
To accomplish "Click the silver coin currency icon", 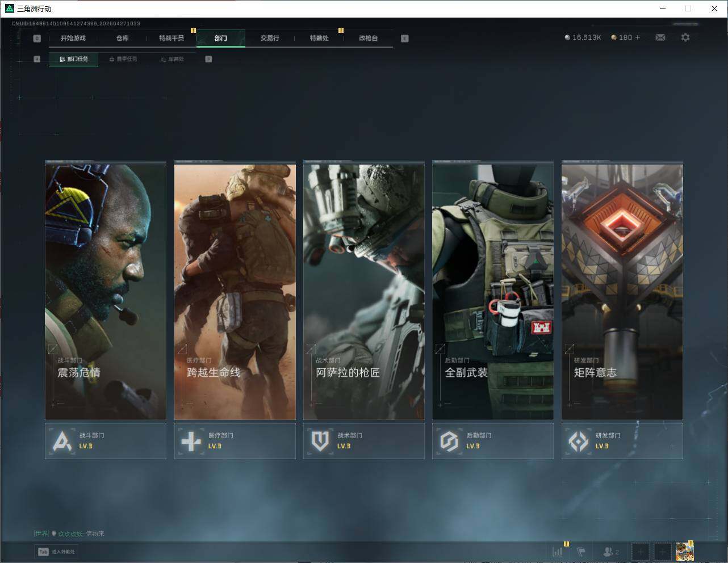I will click(567, 37).
